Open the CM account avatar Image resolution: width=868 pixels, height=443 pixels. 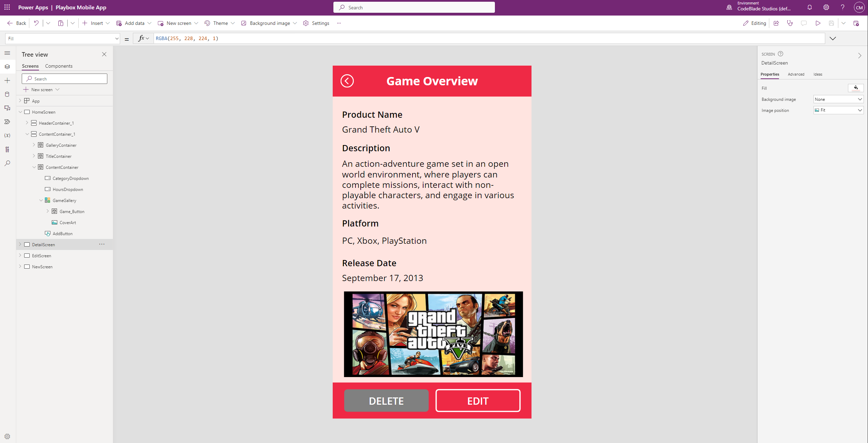(859, 7)
